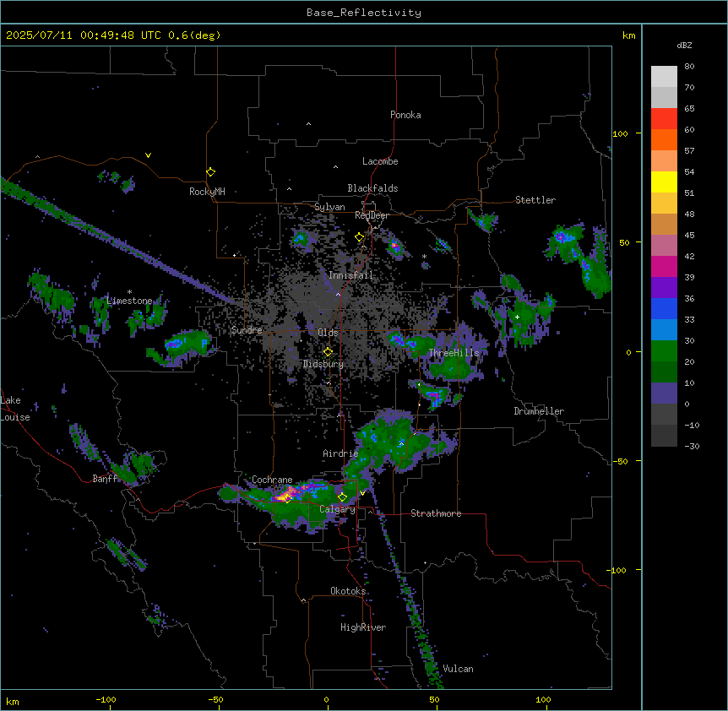Select the Airdrie label
This screenshot has width=728, height=711.
pos(340,453)
